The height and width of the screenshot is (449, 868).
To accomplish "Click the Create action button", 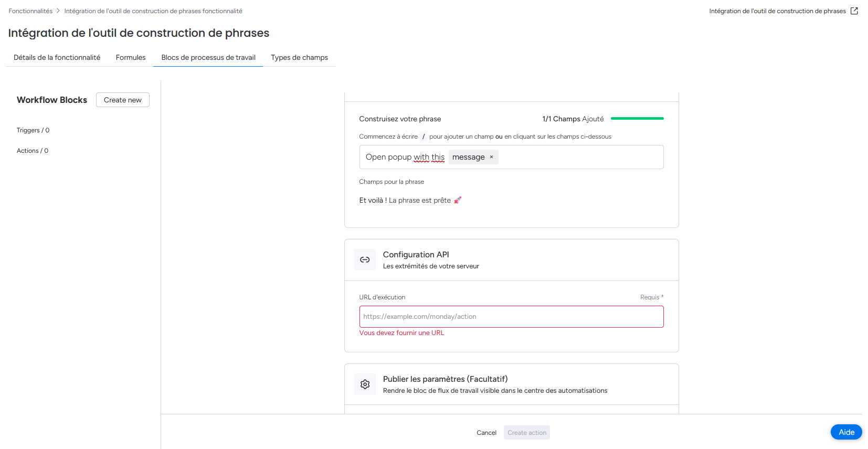I will [x=527, y=433].
